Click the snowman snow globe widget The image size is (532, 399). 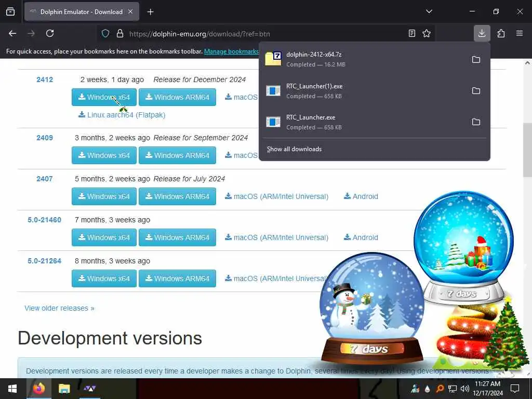(x=372, y=309)
